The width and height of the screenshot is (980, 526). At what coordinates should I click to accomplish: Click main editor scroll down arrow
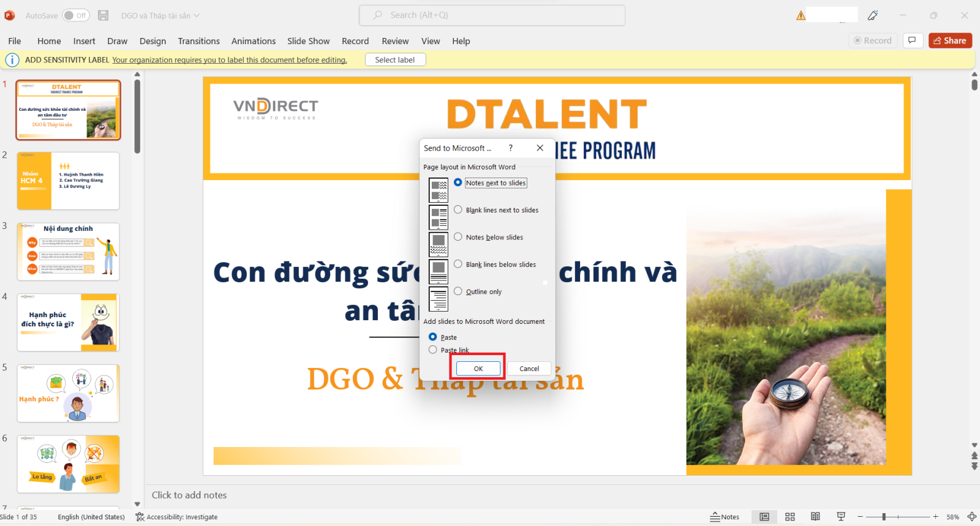pyautogui.click(x=974, y=445)
